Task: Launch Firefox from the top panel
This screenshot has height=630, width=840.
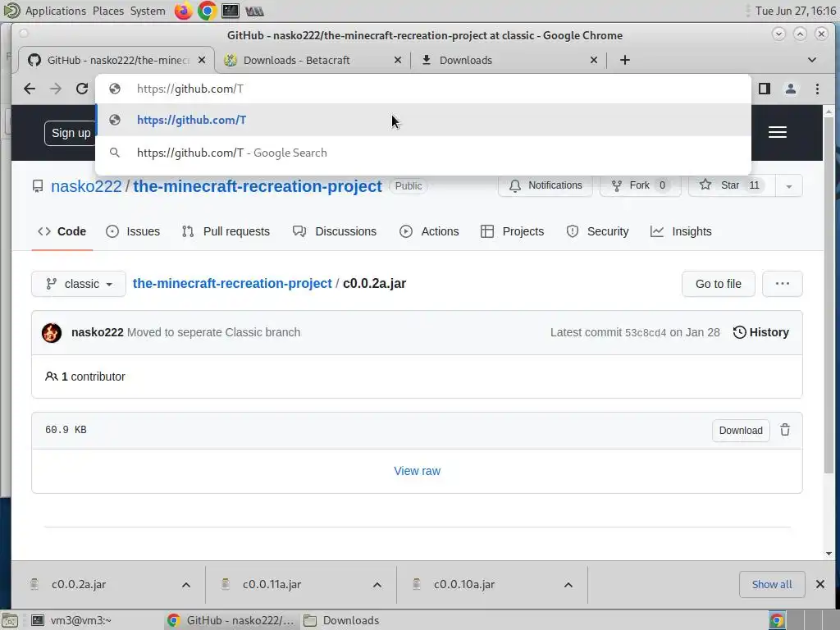Action: 183,11
